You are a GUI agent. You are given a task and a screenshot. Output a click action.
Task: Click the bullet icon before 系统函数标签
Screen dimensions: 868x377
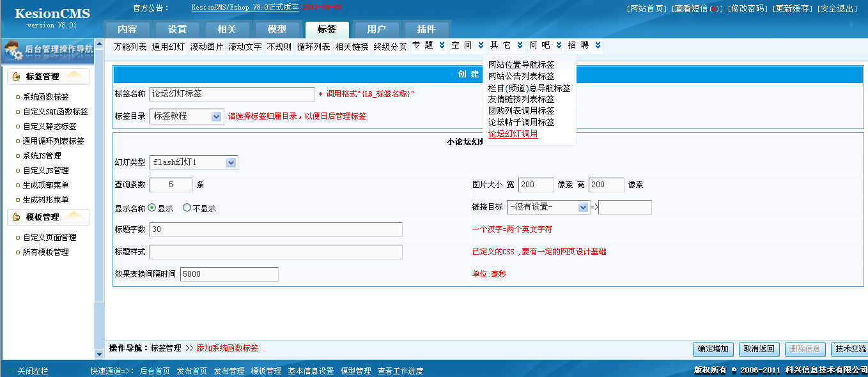tap(18, 98)
